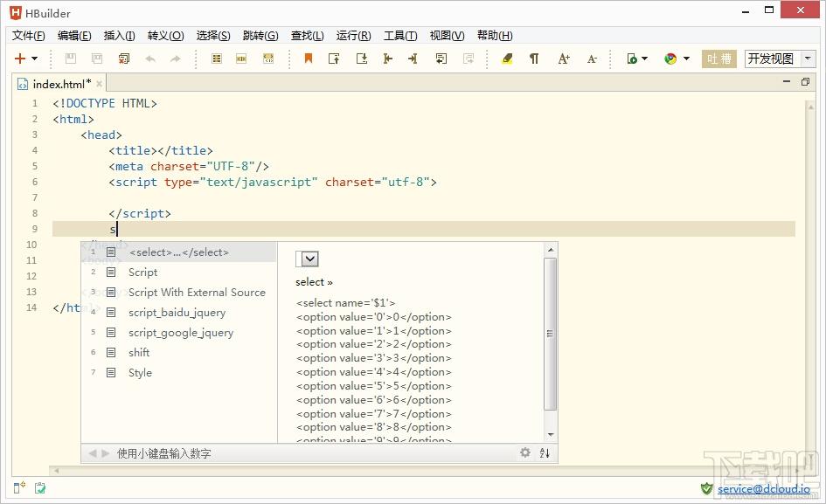Open the 选择(S) menu
Viewport: 826px width, 504px height.
(213, 35)
